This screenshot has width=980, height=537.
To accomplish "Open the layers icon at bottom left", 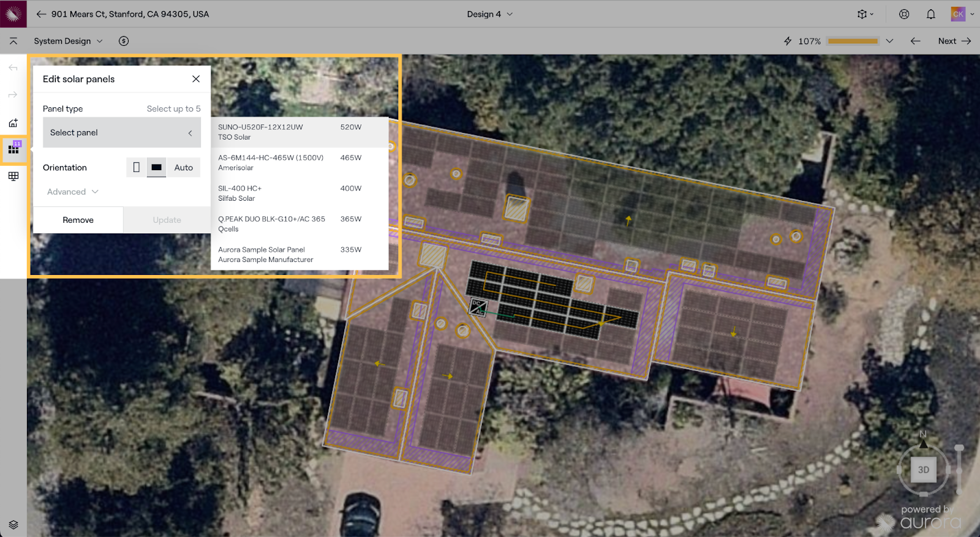I will pos(13,525).
